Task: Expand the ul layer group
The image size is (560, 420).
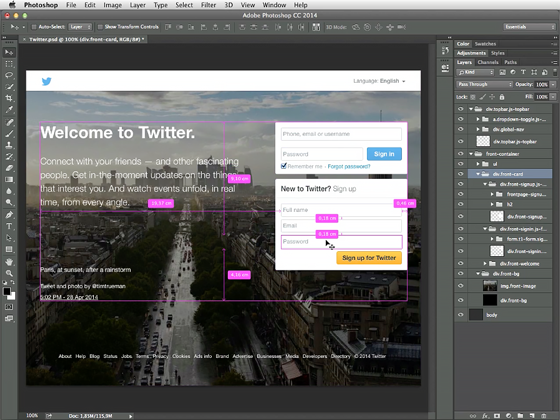Action: tap(478, 164)
